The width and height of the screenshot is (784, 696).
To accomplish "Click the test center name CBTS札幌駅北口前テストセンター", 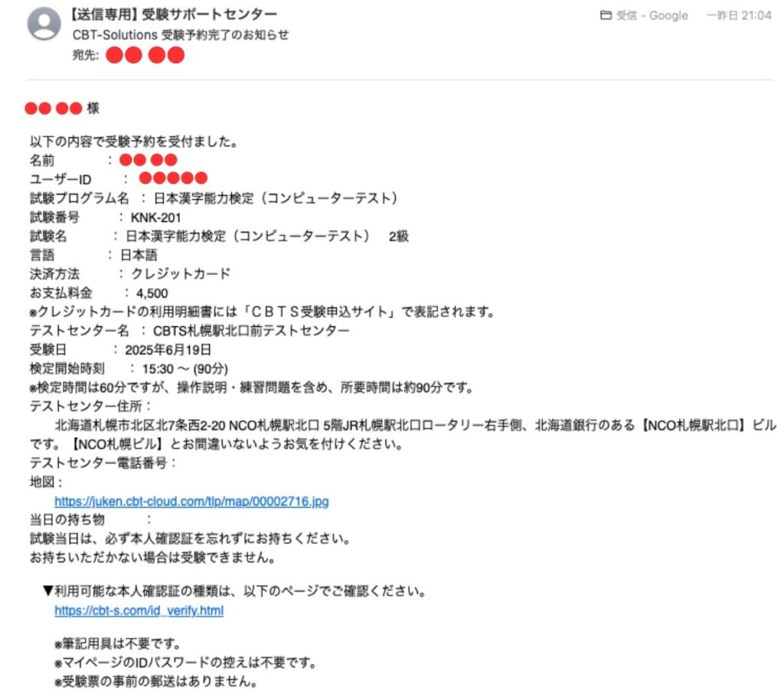I will 251,331.
